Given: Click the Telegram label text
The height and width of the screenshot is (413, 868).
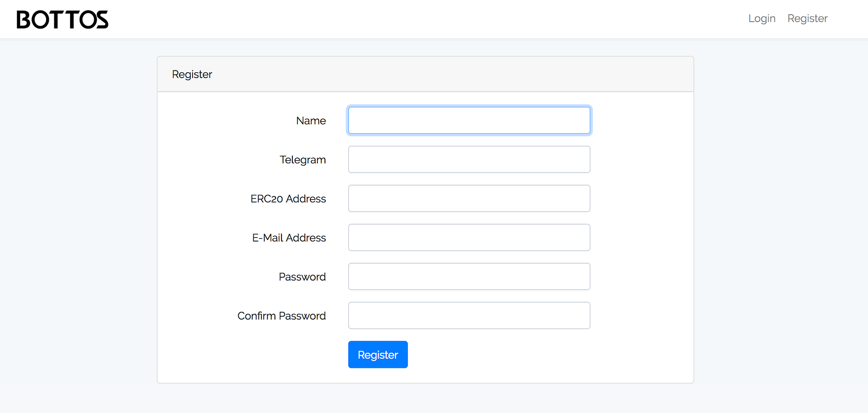Looking at the screenshot, I should [x=303, y=160].
